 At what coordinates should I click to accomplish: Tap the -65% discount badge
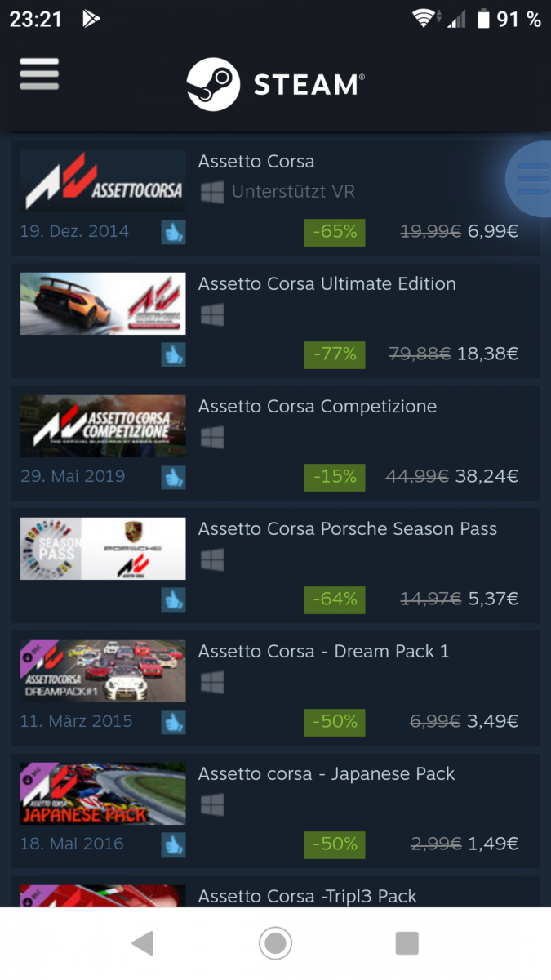335,232
